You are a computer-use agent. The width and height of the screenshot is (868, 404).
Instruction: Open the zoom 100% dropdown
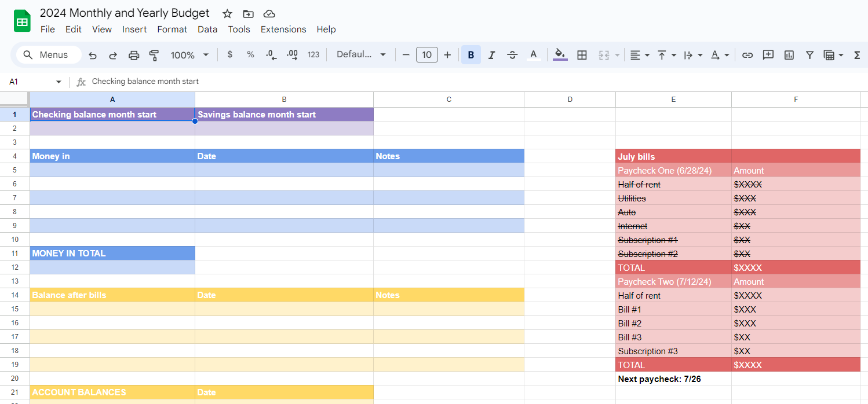(x=189, y=55)
